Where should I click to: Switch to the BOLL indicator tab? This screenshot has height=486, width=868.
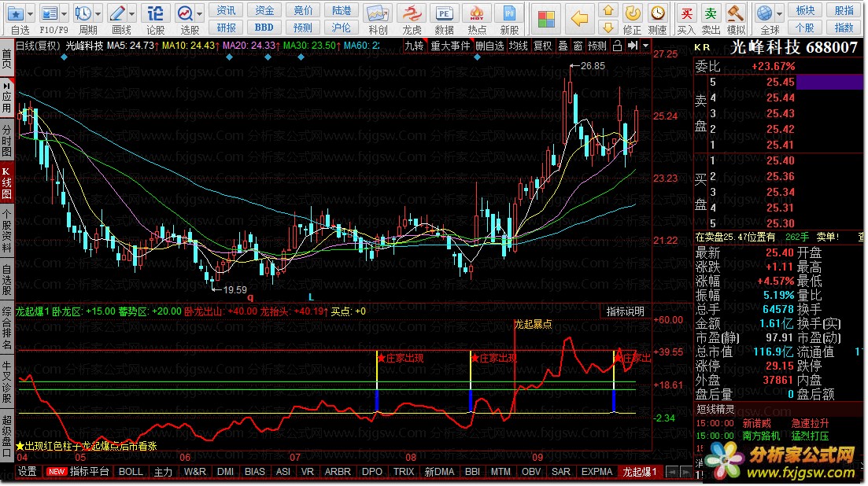[131, 472]
